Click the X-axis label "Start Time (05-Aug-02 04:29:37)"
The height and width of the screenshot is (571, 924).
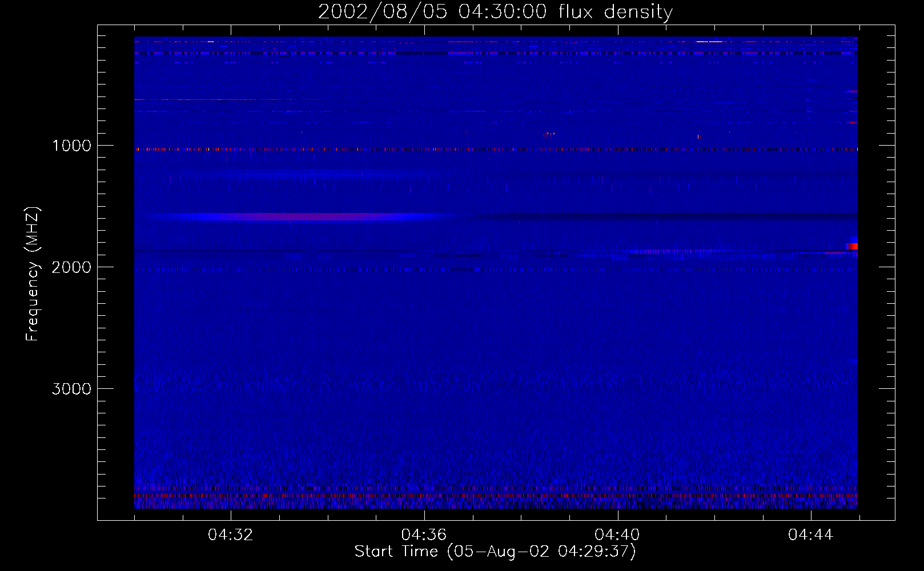[x=495, y=551]
